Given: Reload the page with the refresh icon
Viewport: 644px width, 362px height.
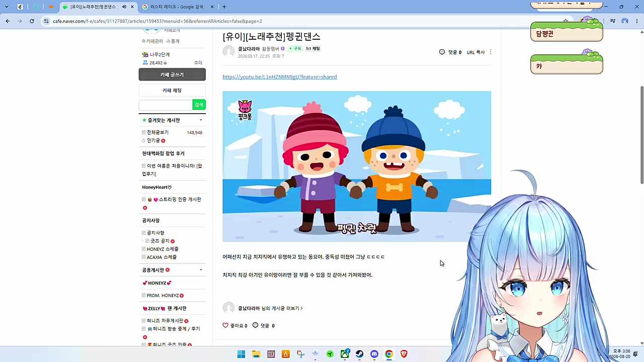Looking at the screenshot, I should click(32, 21).
